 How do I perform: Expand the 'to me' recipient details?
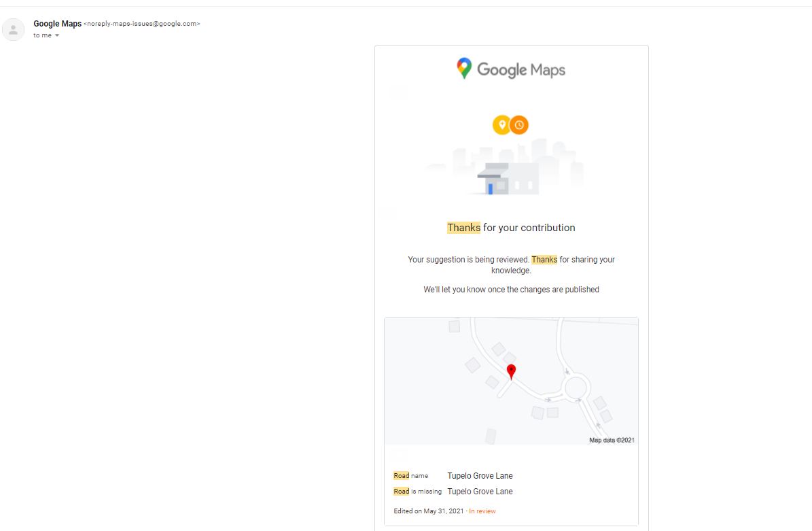[x=42, y=35]
